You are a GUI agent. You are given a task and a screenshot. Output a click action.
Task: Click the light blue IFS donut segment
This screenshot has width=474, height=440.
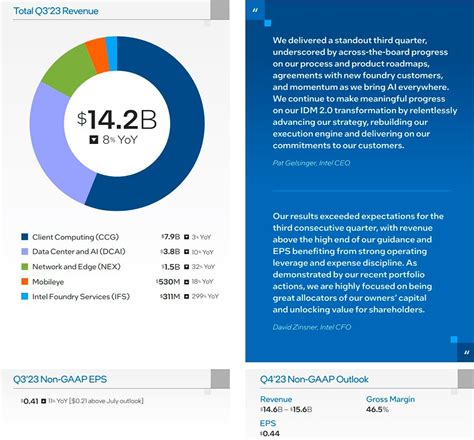coord(112,54)
